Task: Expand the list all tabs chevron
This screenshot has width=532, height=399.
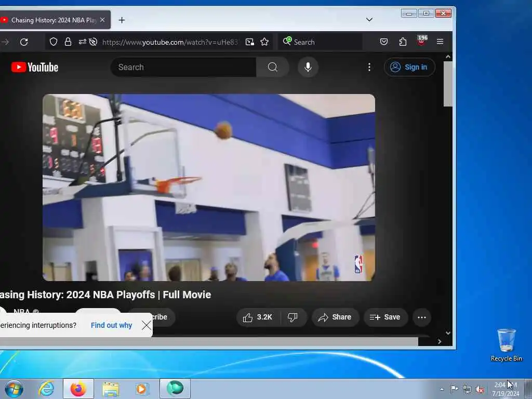Action: [369, 20]
